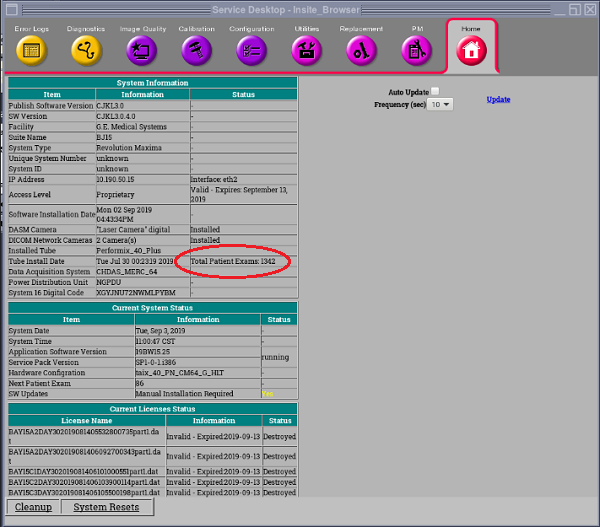
Task: Click the Update link
Action: [498, 100]
